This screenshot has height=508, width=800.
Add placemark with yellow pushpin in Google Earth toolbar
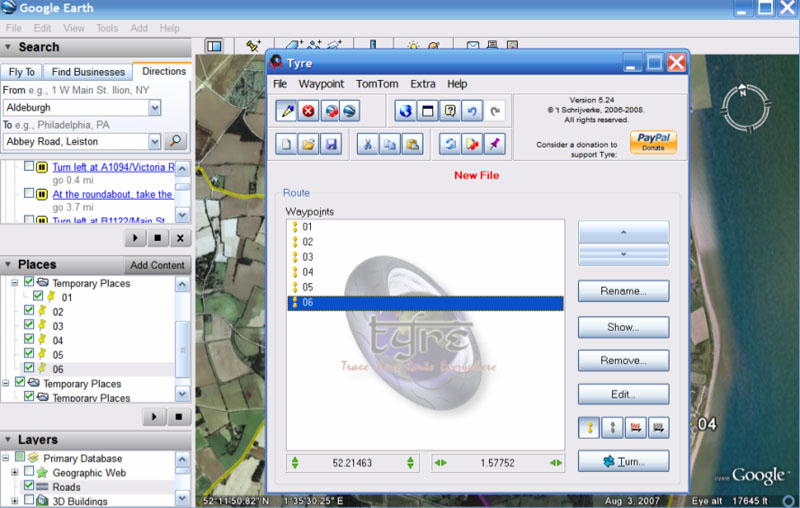pyautogui.click(x=253, y=45)
